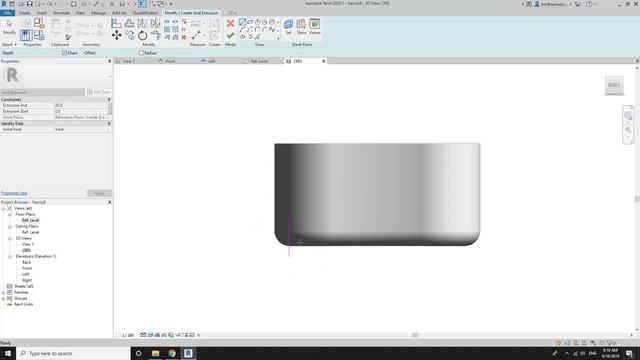
Task: Collapse the Views (all) tree node
Action: pos(3,208)
